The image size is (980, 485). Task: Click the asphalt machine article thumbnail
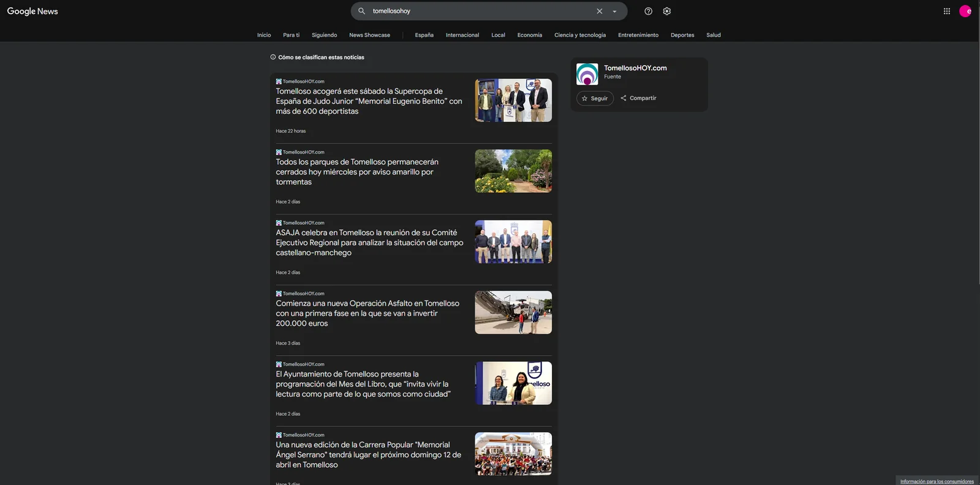click(513, 312)
